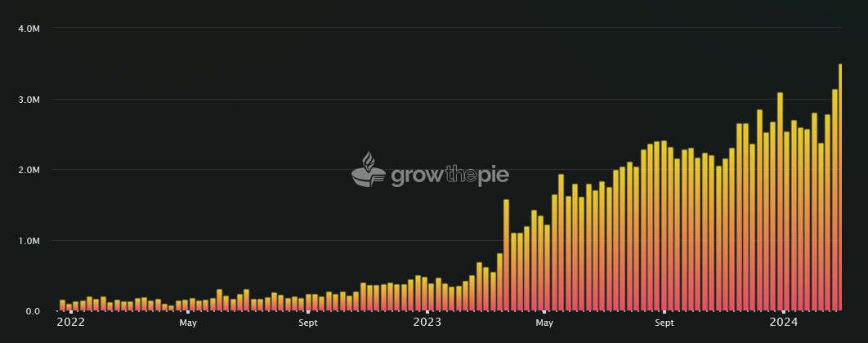Click the 1.0M y-axis label
Screen dimensions: 868x343
point(29,241)
